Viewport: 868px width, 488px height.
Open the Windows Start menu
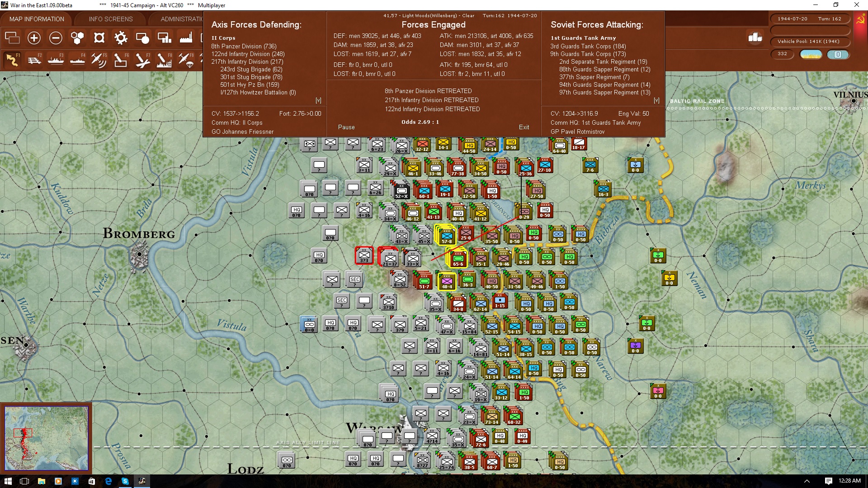pos(8,481)
